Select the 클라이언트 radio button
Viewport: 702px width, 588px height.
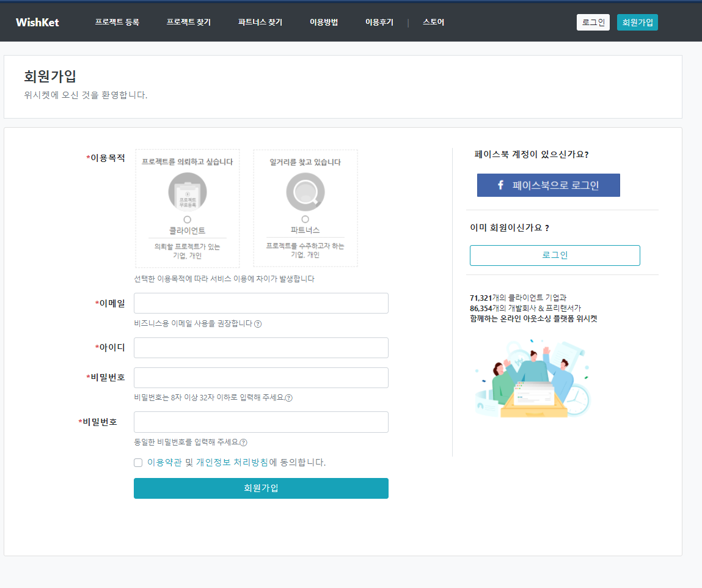[x=187, y=219]
